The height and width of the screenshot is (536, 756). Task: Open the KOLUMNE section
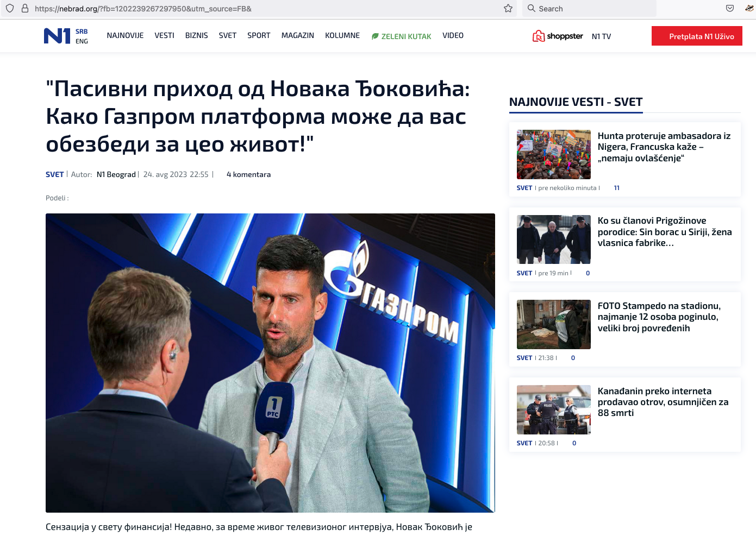pos(342,35)
